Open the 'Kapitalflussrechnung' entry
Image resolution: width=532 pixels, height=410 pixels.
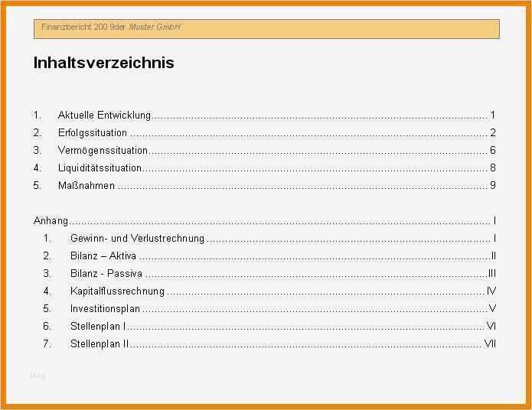coord(117,291)
